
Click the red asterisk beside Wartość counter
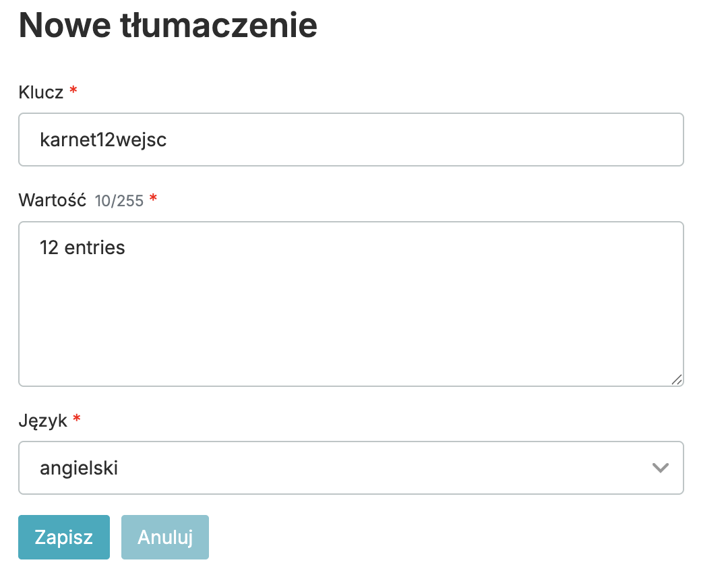click(153, 200)
